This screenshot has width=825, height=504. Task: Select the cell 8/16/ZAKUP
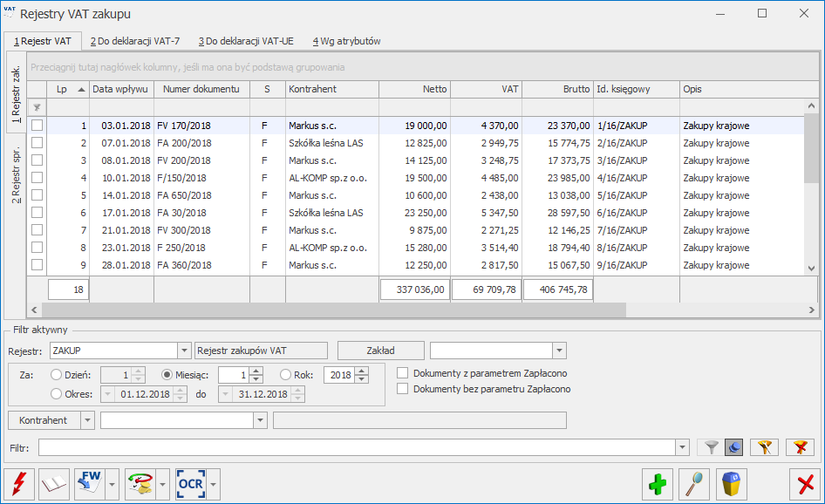coord(637,248)
